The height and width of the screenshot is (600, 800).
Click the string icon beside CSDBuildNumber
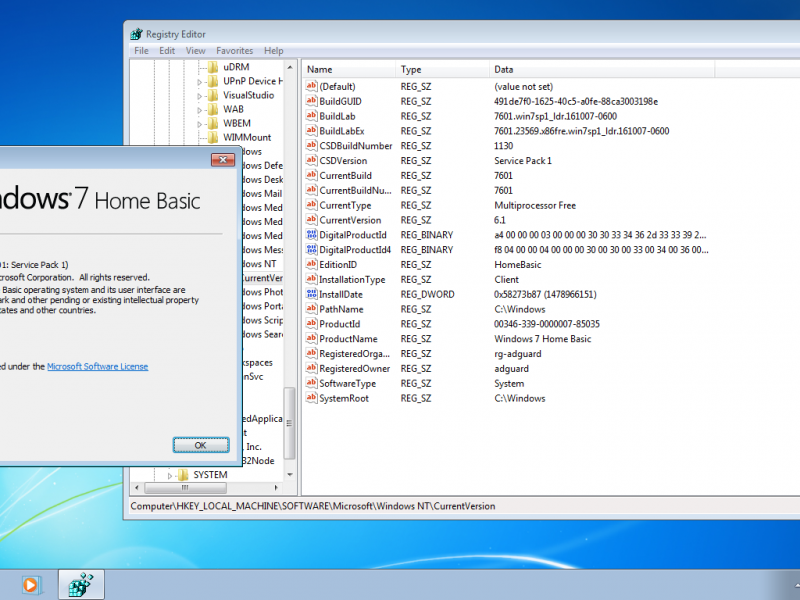311,145
